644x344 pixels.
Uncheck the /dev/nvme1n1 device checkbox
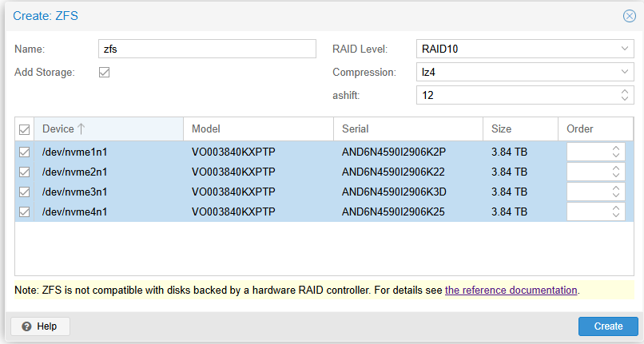tap(24, 152)
